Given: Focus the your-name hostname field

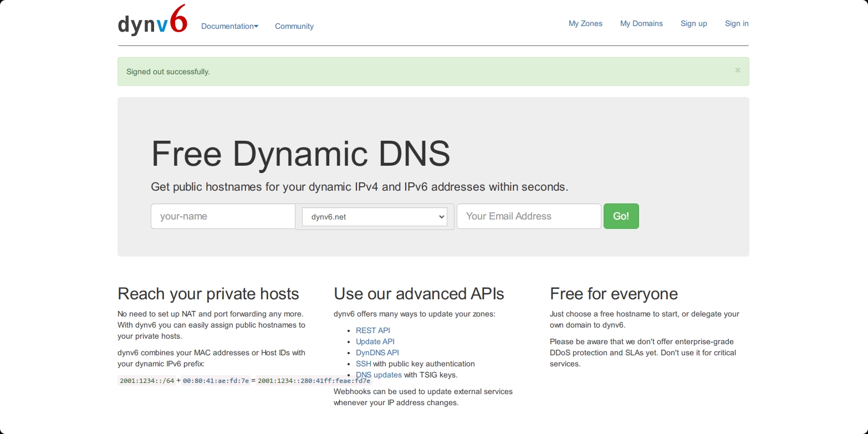Looking at the screenshot, I should click(223, 216).
